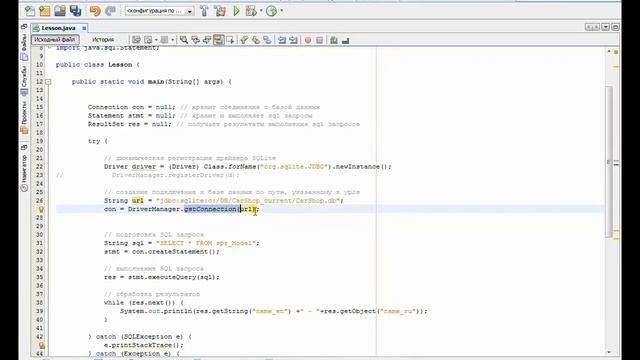Click the Find Previous Occurrence icon
The height and width of the screenshot is (360, 640).
coord(196,40)
